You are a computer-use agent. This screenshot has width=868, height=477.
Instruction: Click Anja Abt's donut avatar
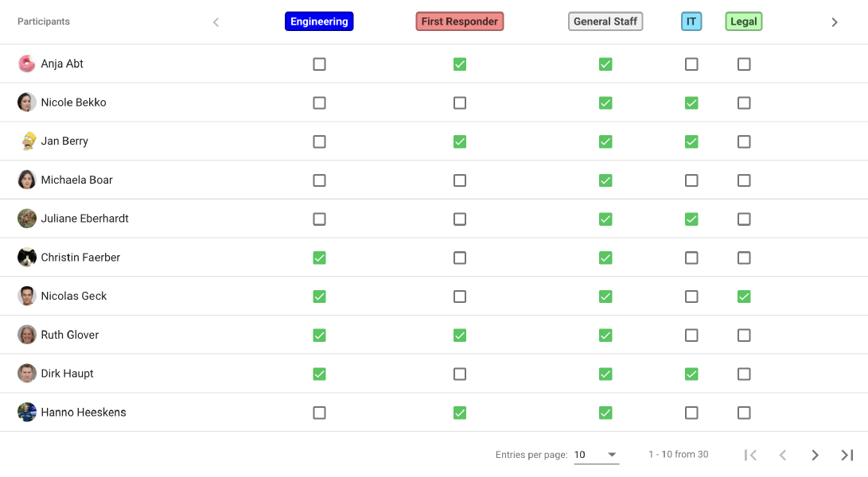coord(26,64)
